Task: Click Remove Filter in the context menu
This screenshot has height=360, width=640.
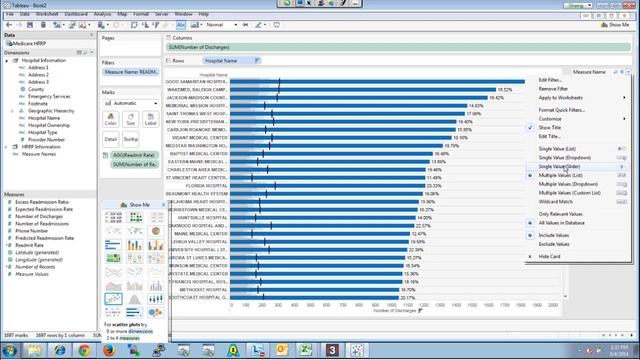Action: [x=553, y=89]
